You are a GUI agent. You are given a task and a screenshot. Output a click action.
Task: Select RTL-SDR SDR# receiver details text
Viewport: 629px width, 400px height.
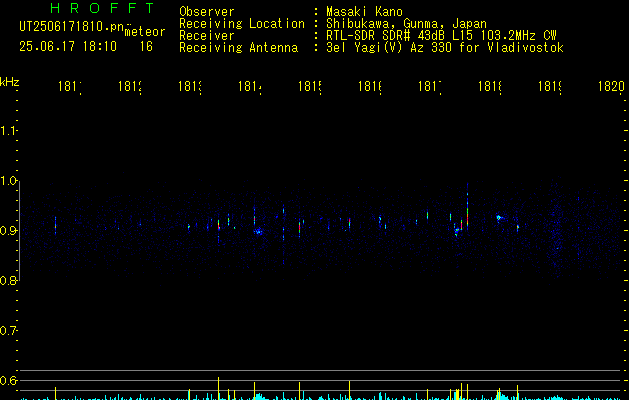[441, 36]
